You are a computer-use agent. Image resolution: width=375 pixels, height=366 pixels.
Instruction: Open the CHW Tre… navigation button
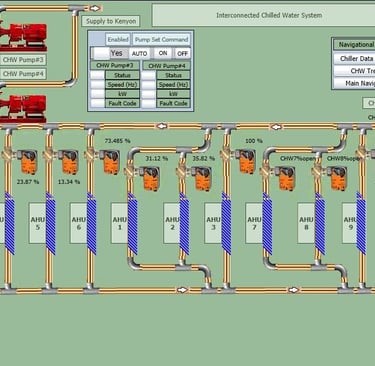[x=354, y=71]
